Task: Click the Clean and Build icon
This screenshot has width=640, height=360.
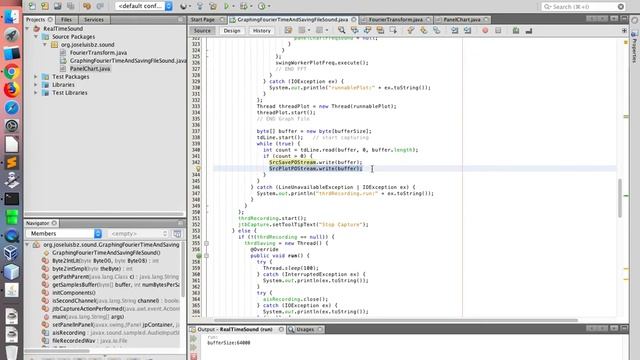Action: (213, 6)
